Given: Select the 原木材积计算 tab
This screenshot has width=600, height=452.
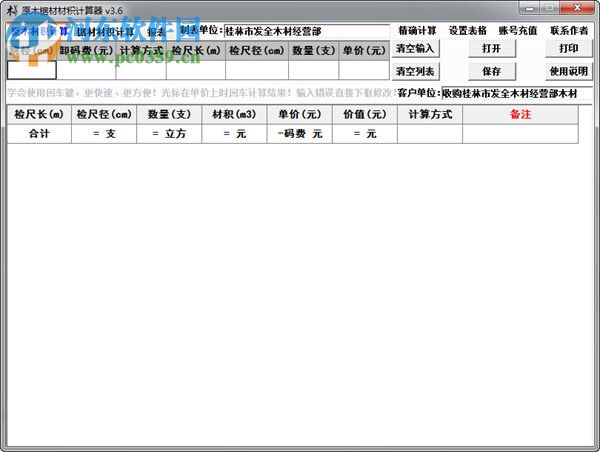Looking at the screenshot, I should tap(39, 31).
